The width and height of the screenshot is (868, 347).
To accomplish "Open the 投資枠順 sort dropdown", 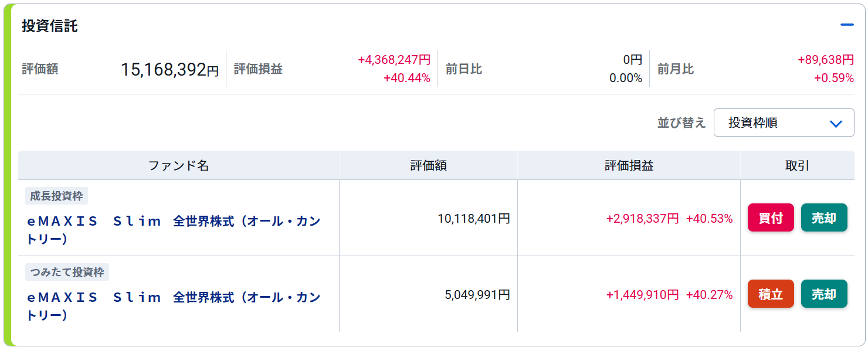I will (784, 123).
